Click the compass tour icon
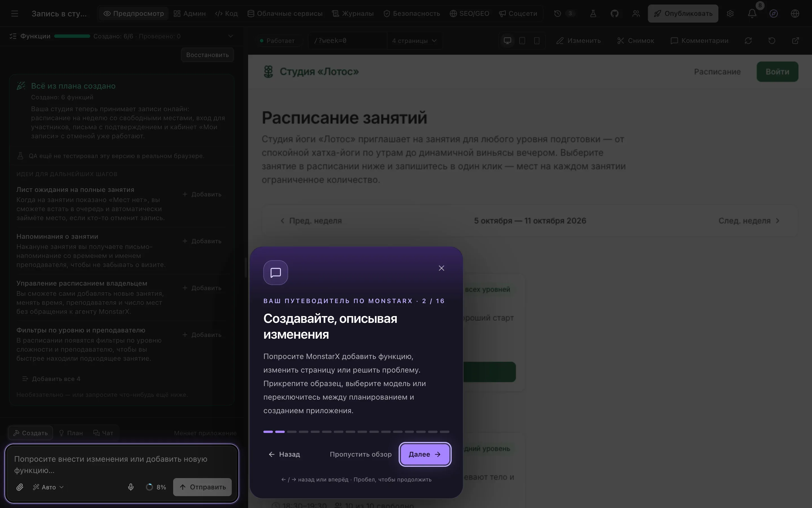This screenshot has height=508, width=812. click(x=773, y=14)
